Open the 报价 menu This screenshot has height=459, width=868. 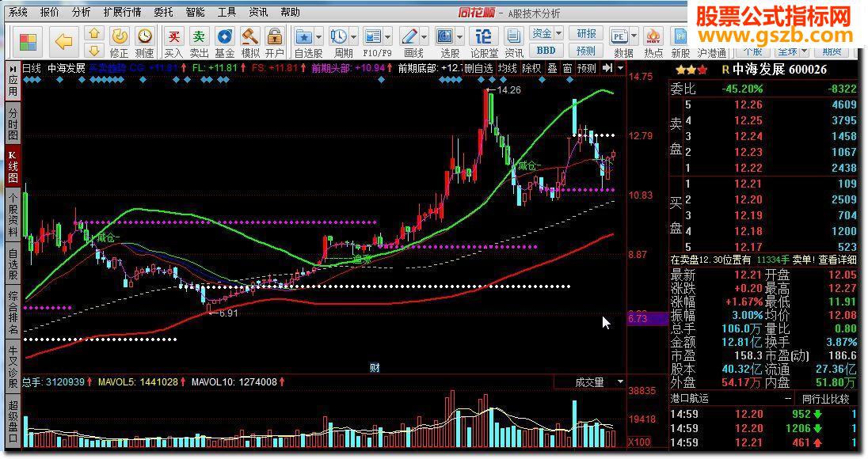[49, 12]
